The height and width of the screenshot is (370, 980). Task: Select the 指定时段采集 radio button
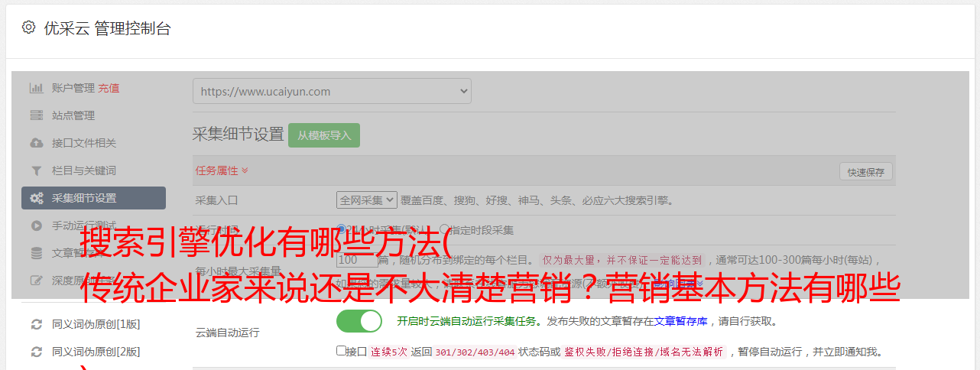[x=444, y=229]
